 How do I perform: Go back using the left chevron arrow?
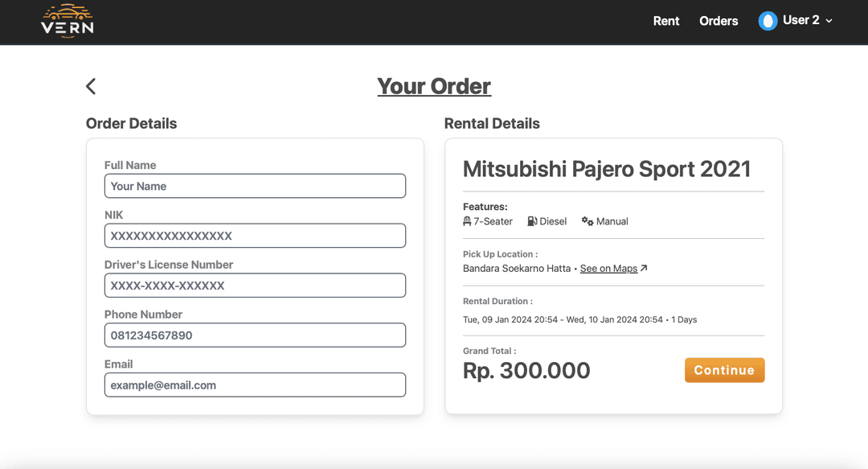(x=91, y=86)
